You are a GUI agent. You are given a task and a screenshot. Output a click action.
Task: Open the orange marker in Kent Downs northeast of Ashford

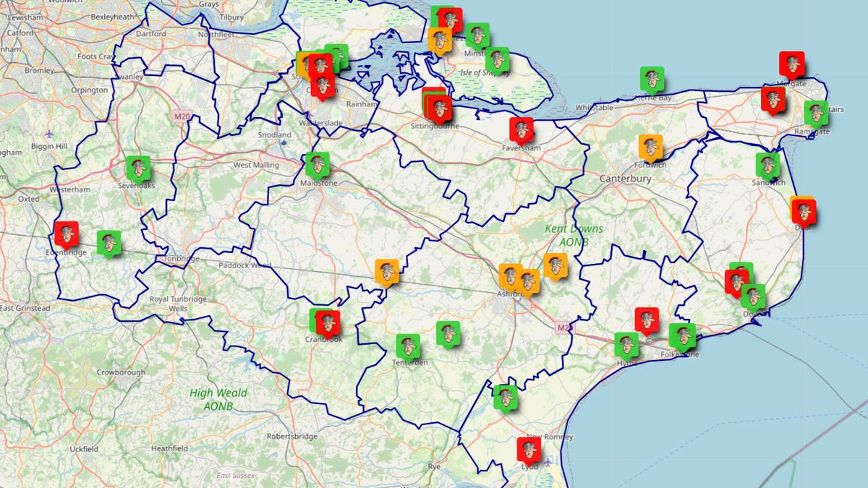click(x=555, y=266)
